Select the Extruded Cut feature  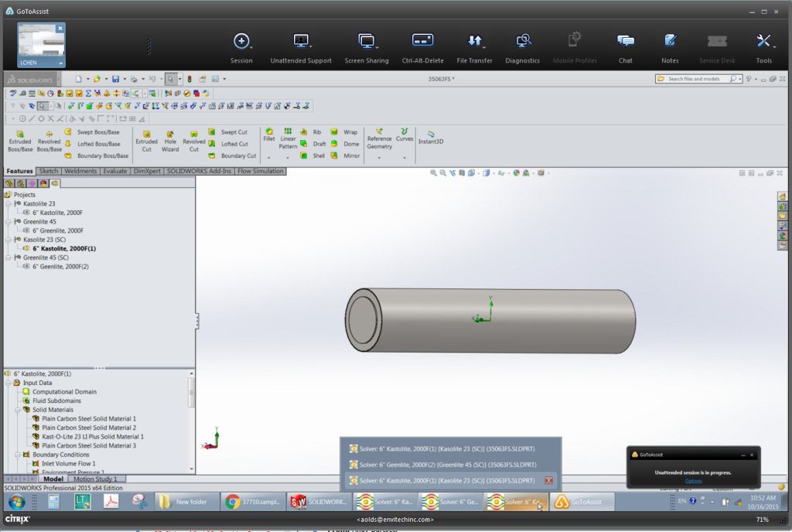pos(146,142)
